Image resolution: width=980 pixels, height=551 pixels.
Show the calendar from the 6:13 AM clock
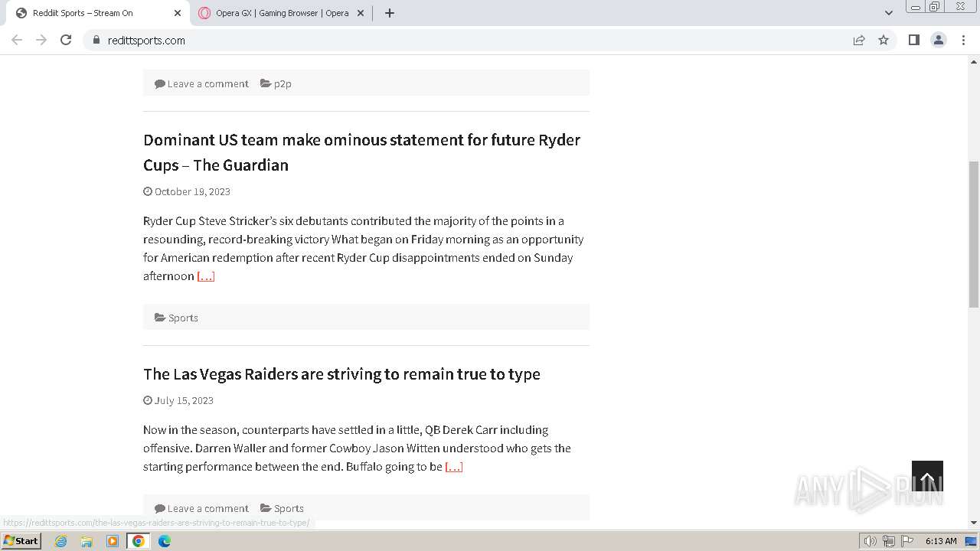[x=941, y=541]
